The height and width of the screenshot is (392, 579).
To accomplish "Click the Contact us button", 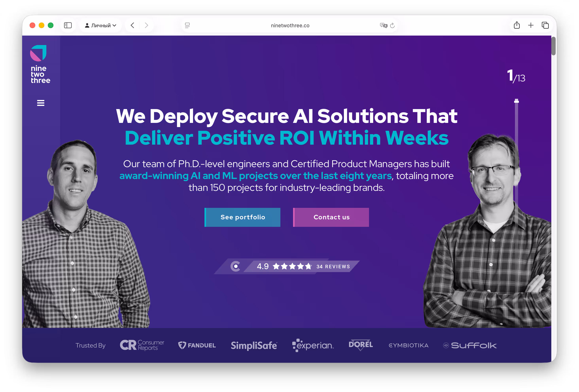I will click(x=331, y=217).
